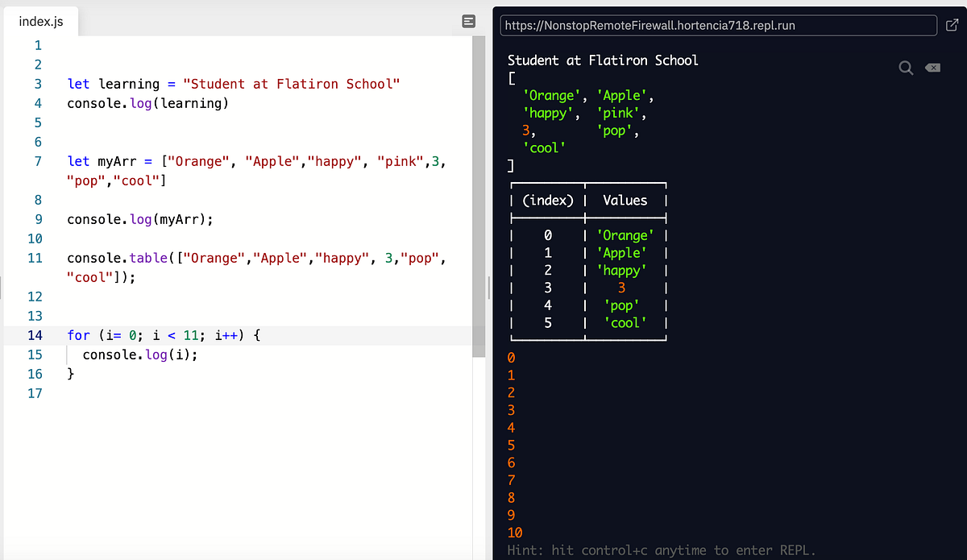Click the URL bar showing the repl.run address
The image size is (967, 560).
click(x=717, y=25)
